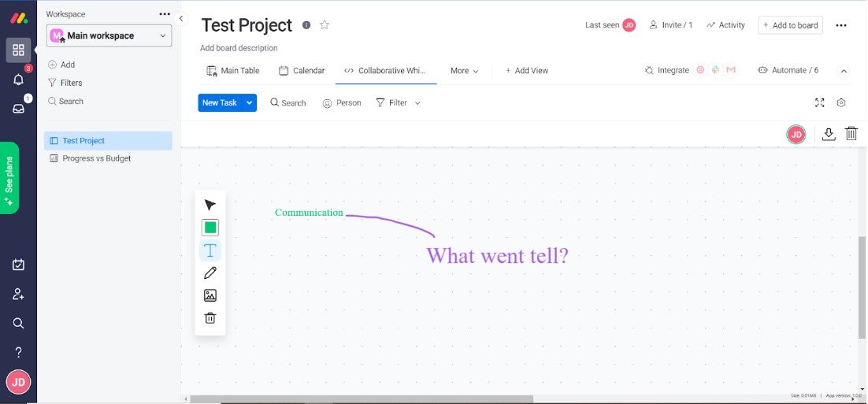Open the inbox icon in left sidebar

18,109
